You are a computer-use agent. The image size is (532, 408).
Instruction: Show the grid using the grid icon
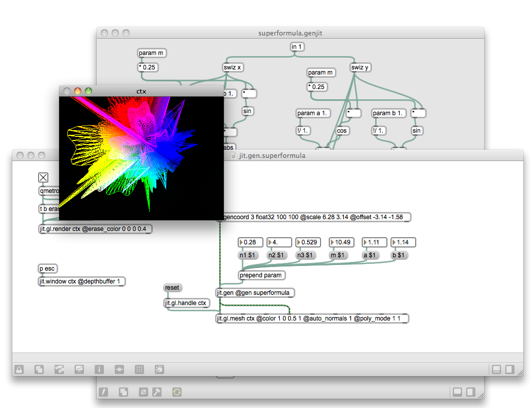[x=139, y=369]
